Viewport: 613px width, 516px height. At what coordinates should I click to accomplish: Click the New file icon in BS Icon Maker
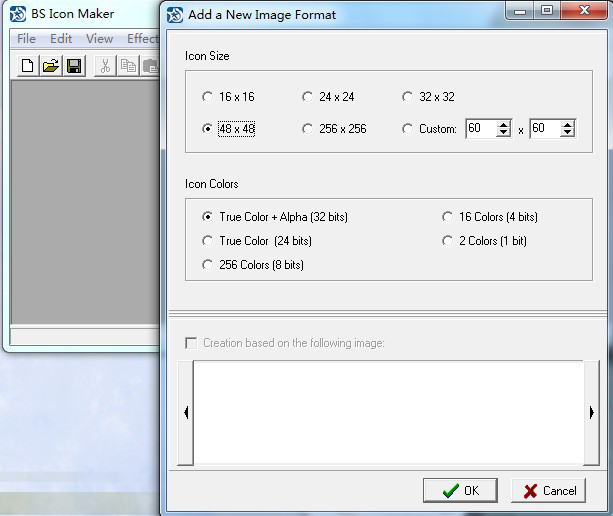click(27, 66)
